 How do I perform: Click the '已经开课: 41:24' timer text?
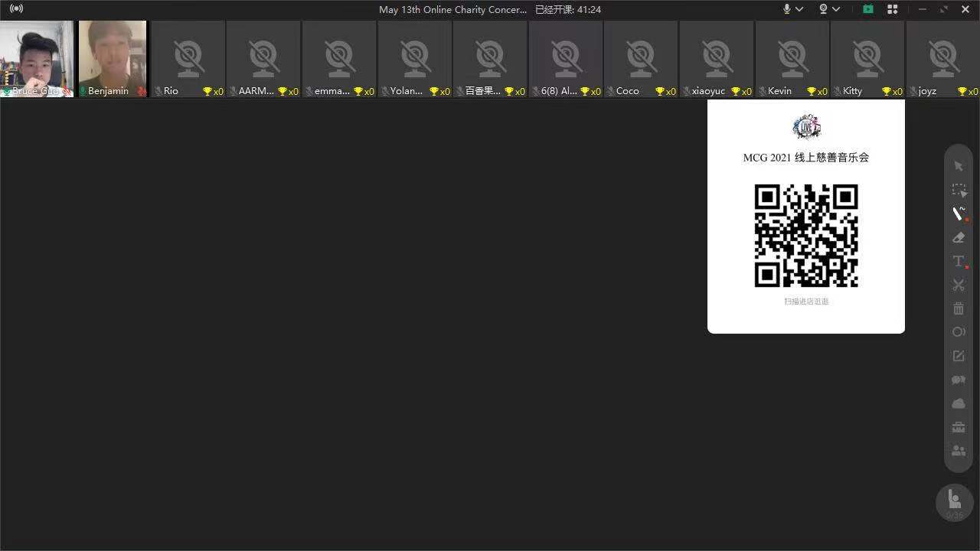pos(568,9)
